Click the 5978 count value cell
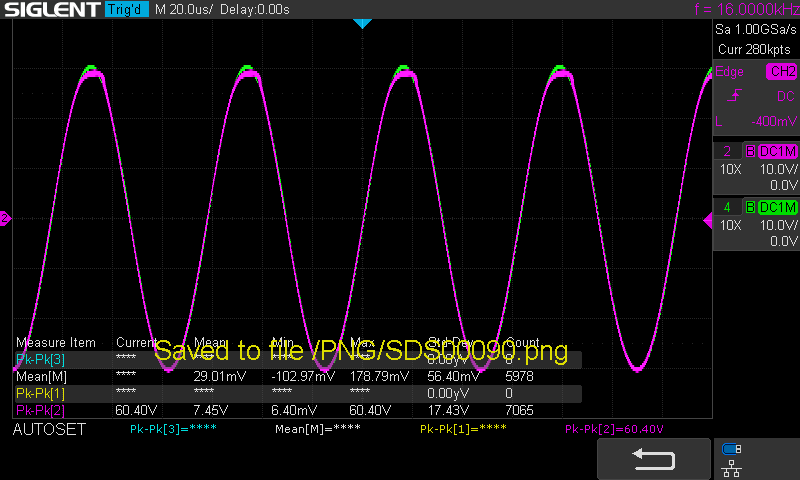800x480 pixels. click(x=519, y=376)
